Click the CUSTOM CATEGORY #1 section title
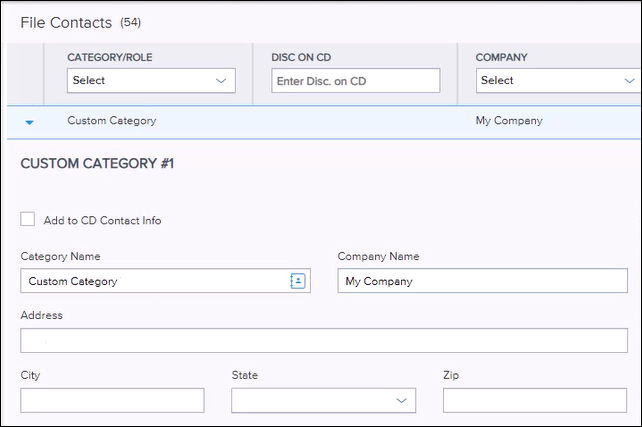 tap(97, 164)
